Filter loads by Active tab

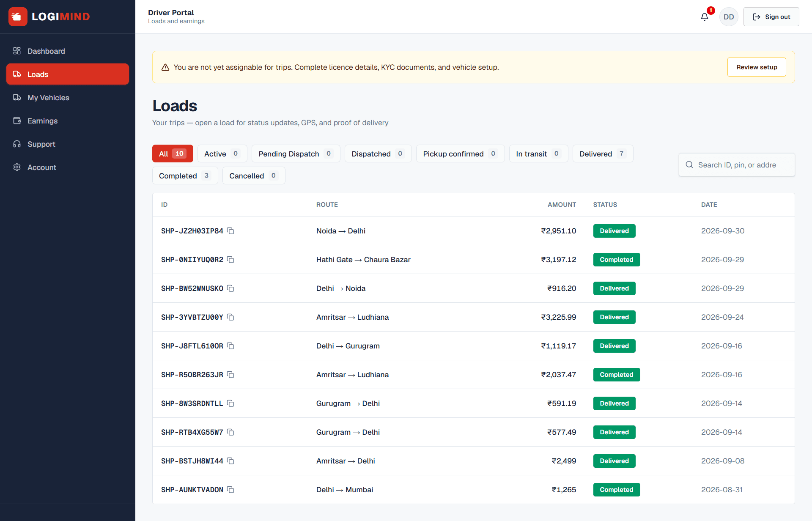(x=222, y=154)
